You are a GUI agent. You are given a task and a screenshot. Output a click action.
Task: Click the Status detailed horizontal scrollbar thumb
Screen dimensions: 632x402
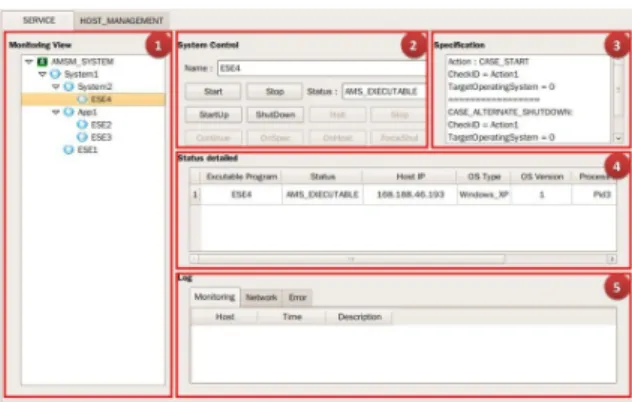pyautogui.click(x=351, y=259)
